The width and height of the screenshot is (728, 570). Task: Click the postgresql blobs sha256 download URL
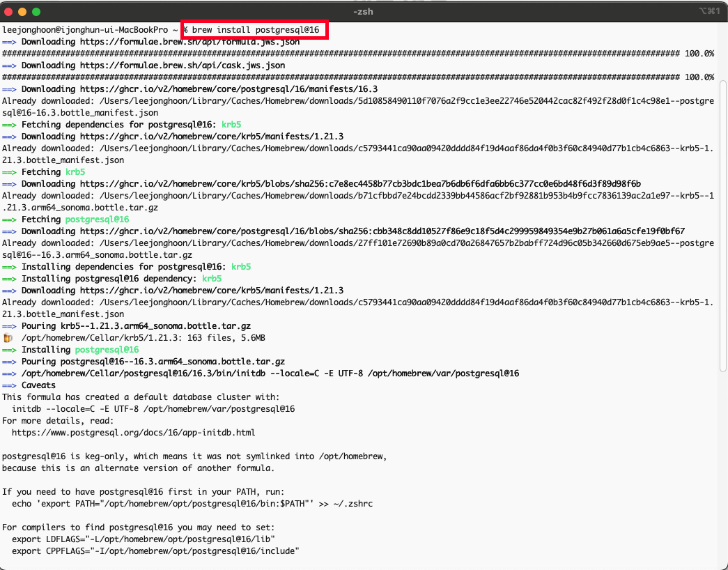point(382,231)
